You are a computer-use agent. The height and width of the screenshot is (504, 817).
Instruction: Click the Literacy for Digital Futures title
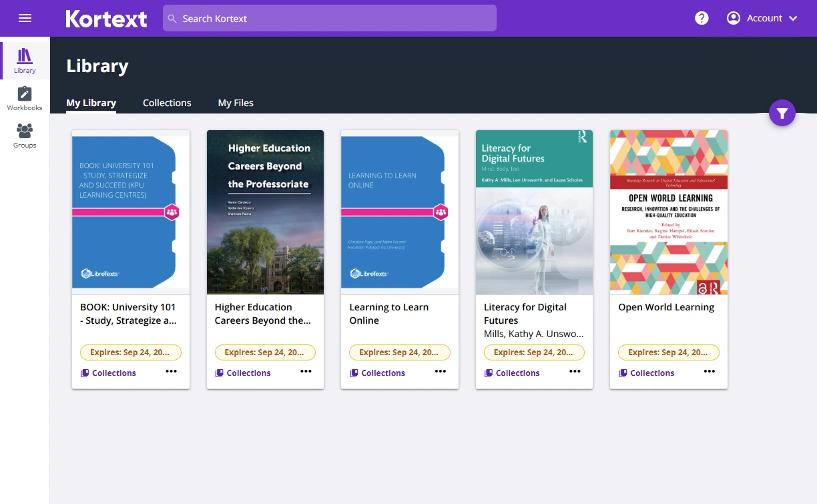[525, 314]
